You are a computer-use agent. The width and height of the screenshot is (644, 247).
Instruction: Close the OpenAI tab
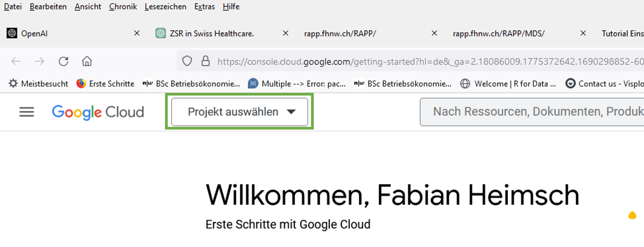pyautogui.click(x=137, y=33)
